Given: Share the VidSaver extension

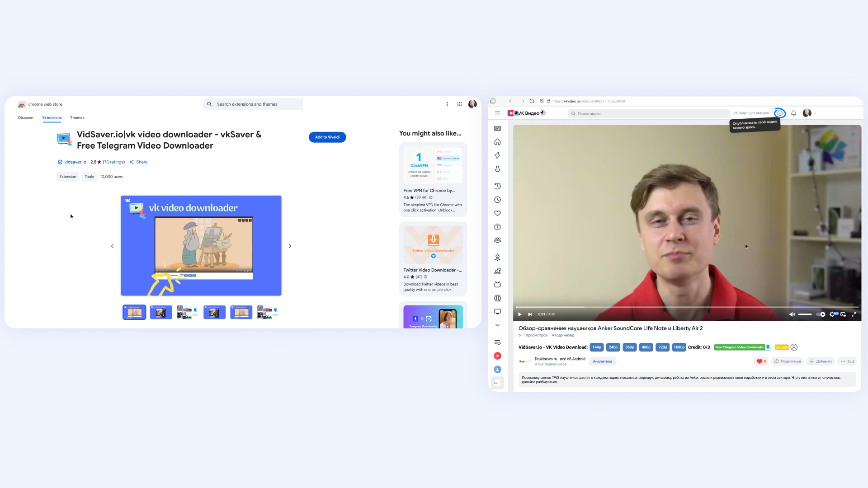Looking at the screenshot, I should coord(139,162).
